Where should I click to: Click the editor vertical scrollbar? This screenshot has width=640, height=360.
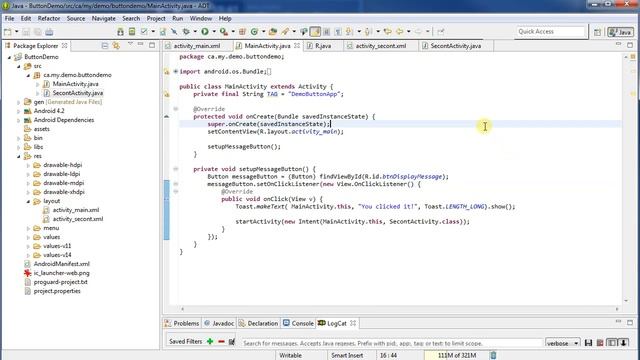[626, 179]
